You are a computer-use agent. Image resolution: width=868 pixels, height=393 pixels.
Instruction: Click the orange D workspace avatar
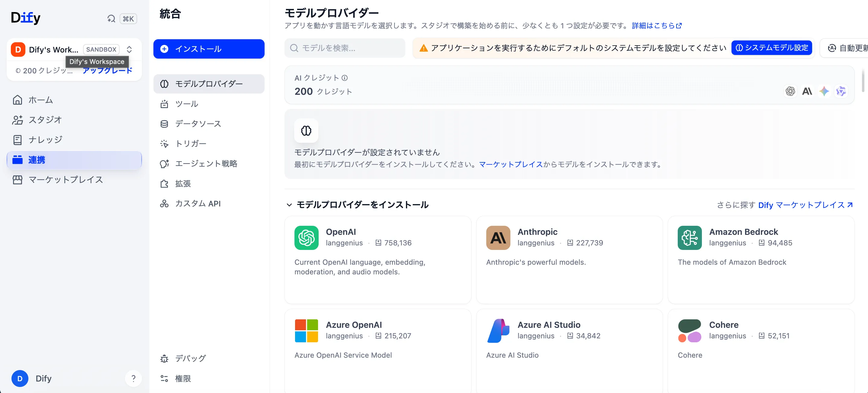click(x=18, y=50)
